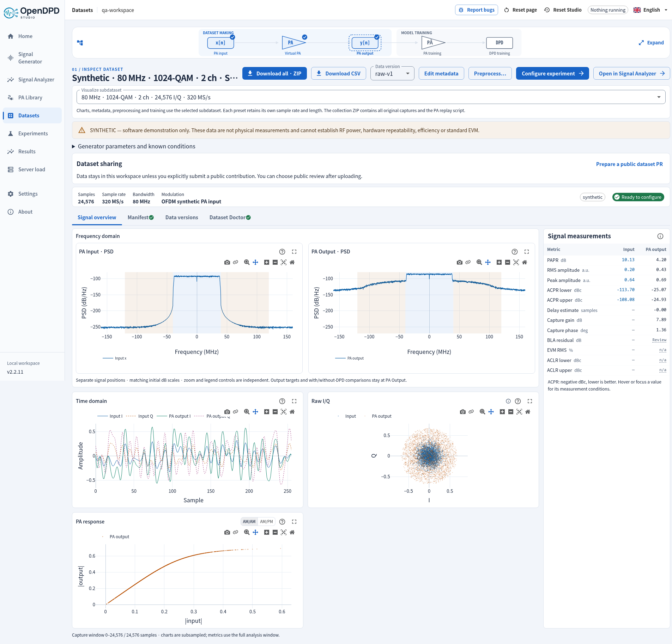
Task: Switch to Data versions tab
Action: [182, 217]
